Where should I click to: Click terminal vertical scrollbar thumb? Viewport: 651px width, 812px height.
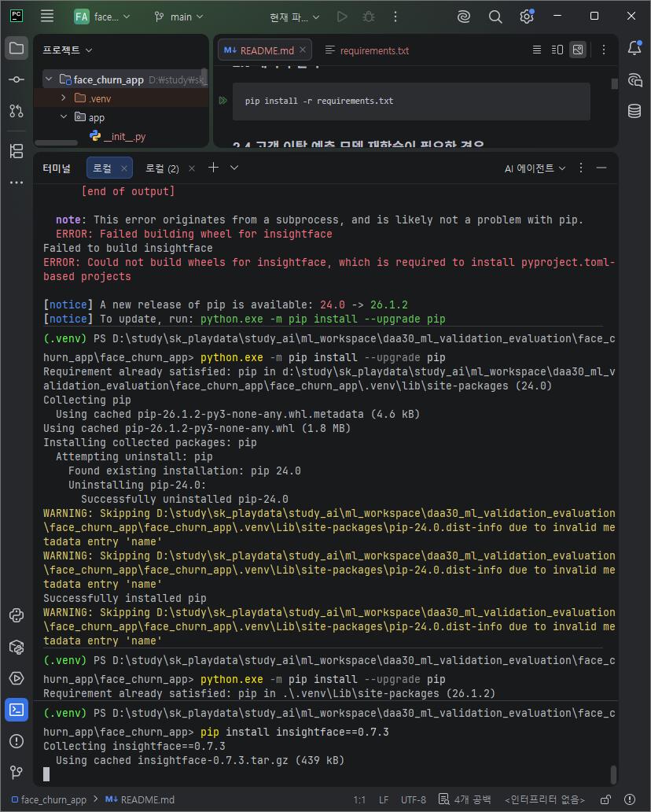tap(614, 775)
